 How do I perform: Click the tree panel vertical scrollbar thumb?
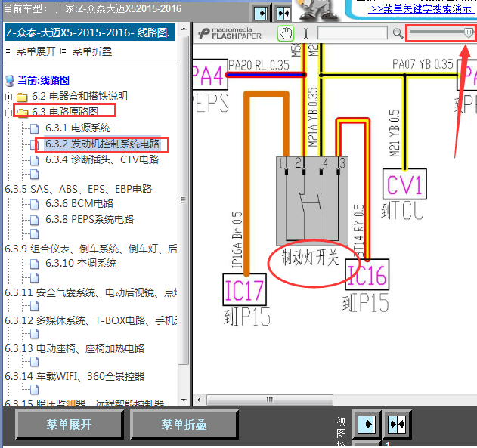click(184, 199)
